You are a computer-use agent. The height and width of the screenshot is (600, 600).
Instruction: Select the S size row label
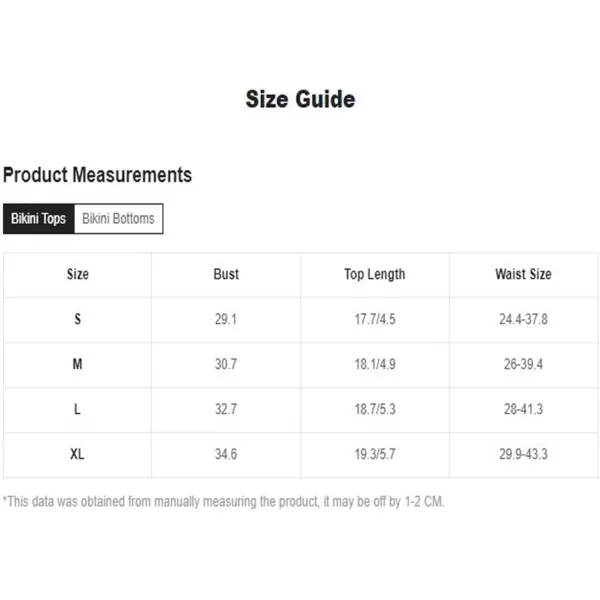77,320
